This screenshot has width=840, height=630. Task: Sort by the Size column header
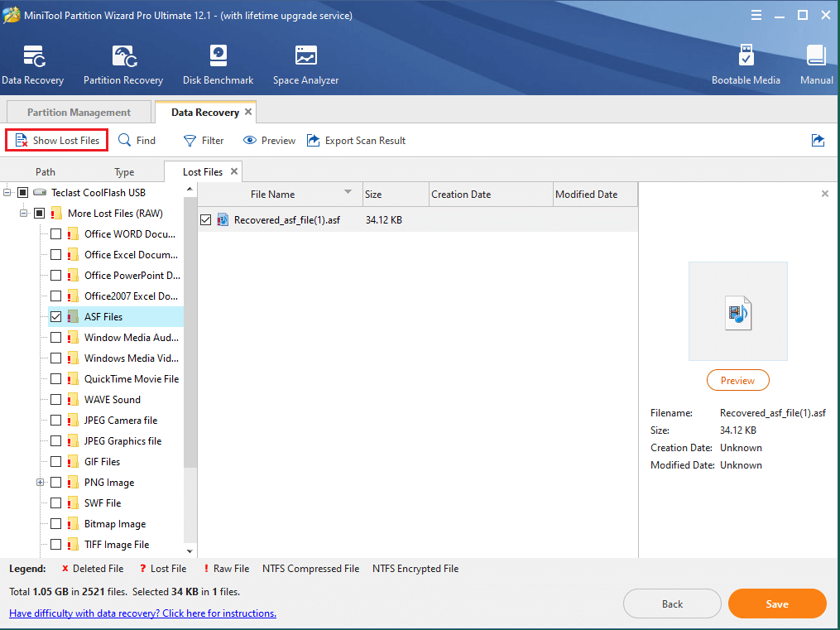coord(396,194)
